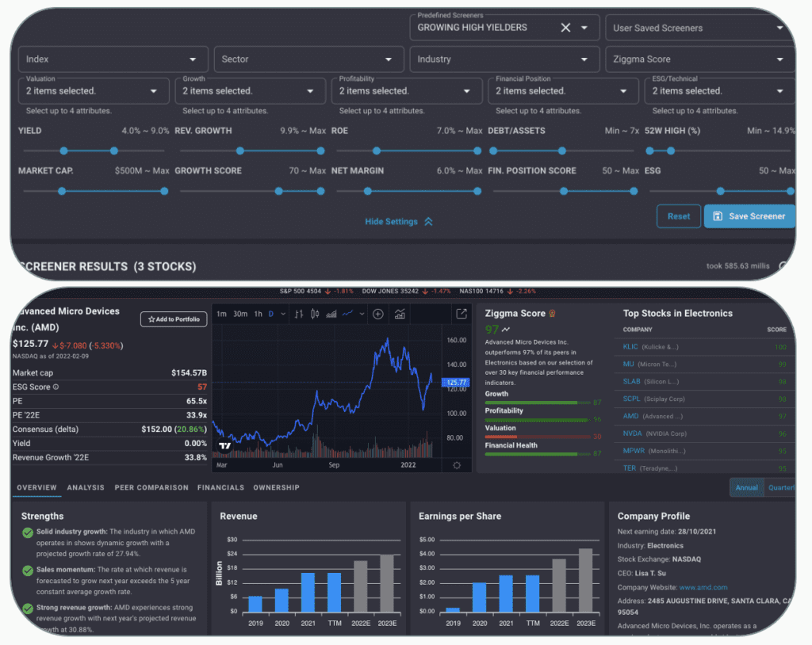Open the NVDA stock link
812x645 pixels.
coord(632,433)
